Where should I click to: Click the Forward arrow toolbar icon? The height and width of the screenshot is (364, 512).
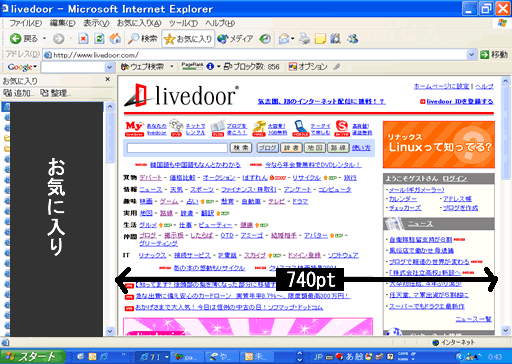[59, 39]
